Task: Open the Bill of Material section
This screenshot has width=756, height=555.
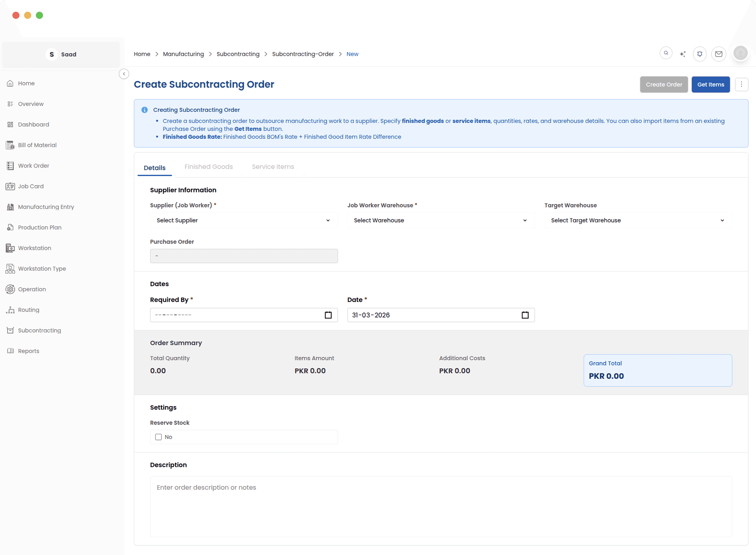Action: pyautogui.click(x=37, y=145)
